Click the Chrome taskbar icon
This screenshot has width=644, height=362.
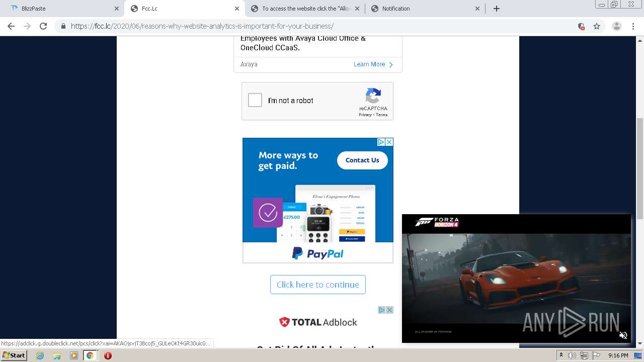[x=90, y=355]
